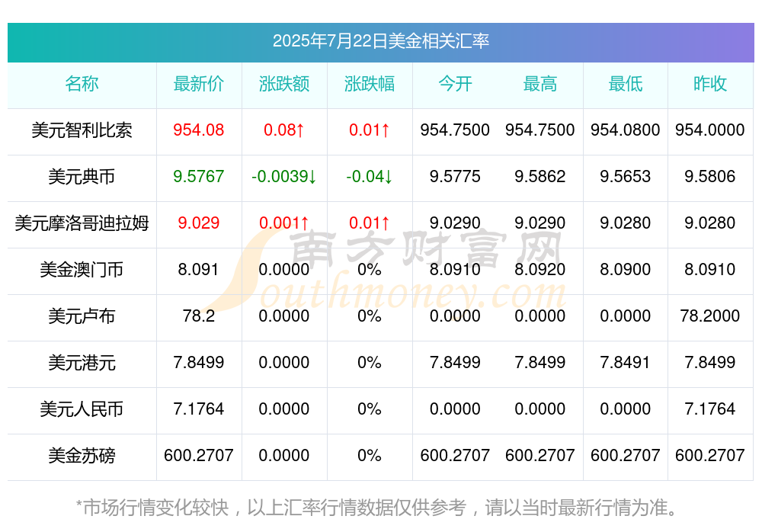Click the previous close 9.5806
Viewport: 762px width, 532px height.
[x=710, y=177]
